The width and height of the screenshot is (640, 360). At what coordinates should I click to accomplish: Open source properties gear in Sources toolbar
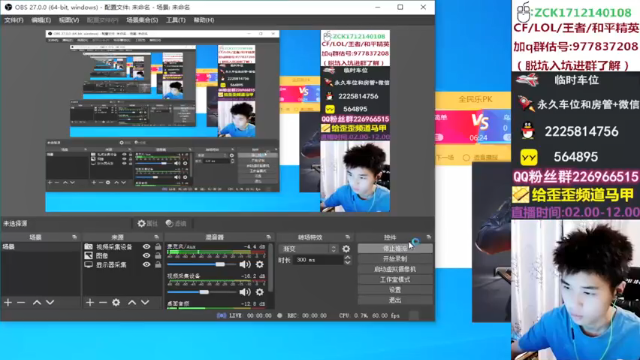[x=116, y=302]
